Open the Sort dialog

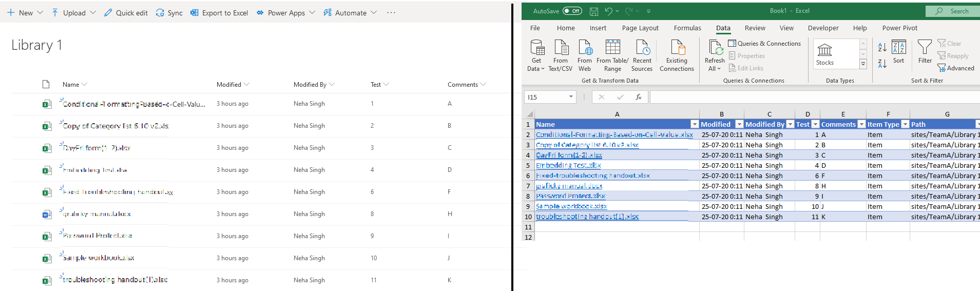898,52
